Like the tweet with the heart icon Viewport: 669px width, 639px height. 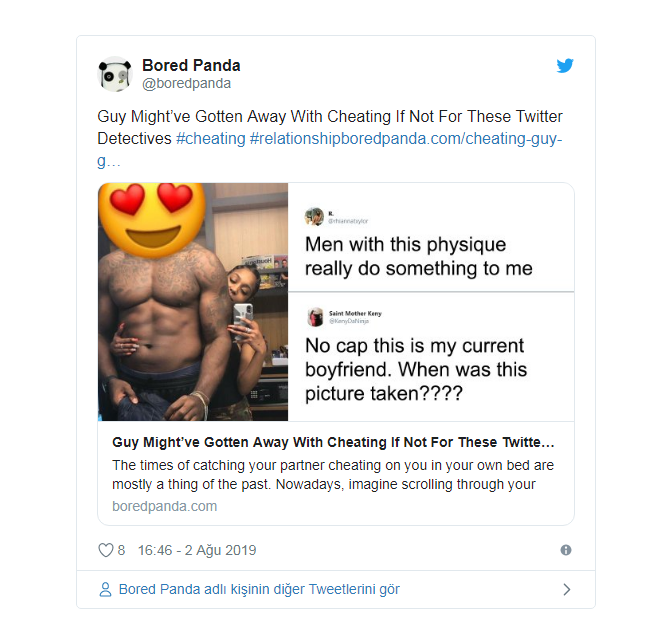coord(105,550)
